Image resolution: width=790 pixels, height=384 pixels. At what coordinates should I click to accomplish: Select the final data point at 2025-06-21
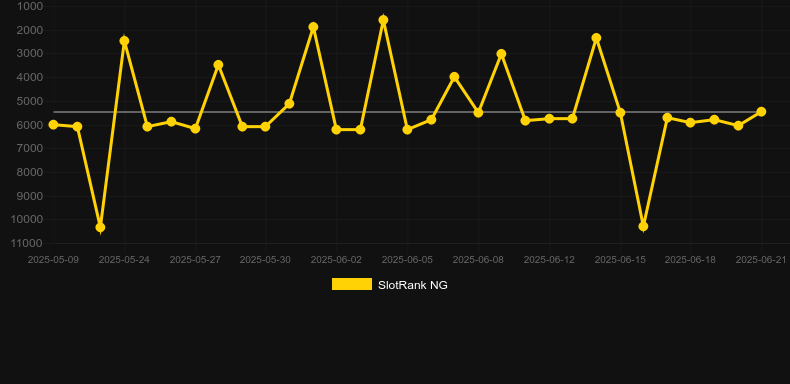(x=761, y=111)
